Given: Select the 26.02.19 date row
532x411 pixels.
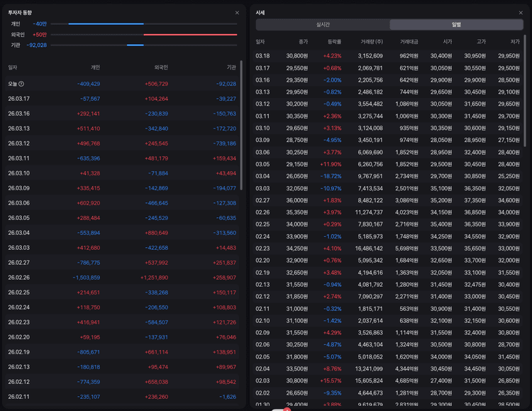Looking at the screenshot, I should pyautogui.click(x=122, y=352).
